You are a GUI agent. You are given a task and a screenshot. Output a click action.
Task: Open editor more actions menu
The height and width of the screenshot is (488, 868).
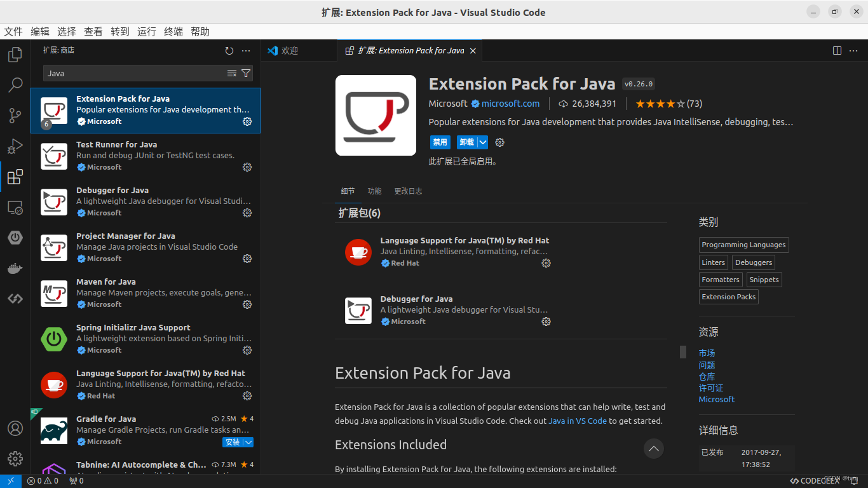[x=853, y=51]
